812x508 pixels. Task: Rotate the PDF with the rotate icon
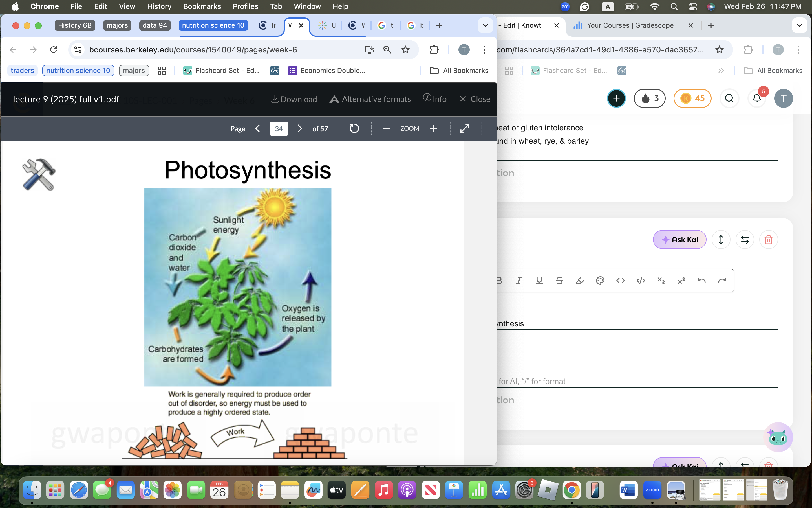coord(354,129)
